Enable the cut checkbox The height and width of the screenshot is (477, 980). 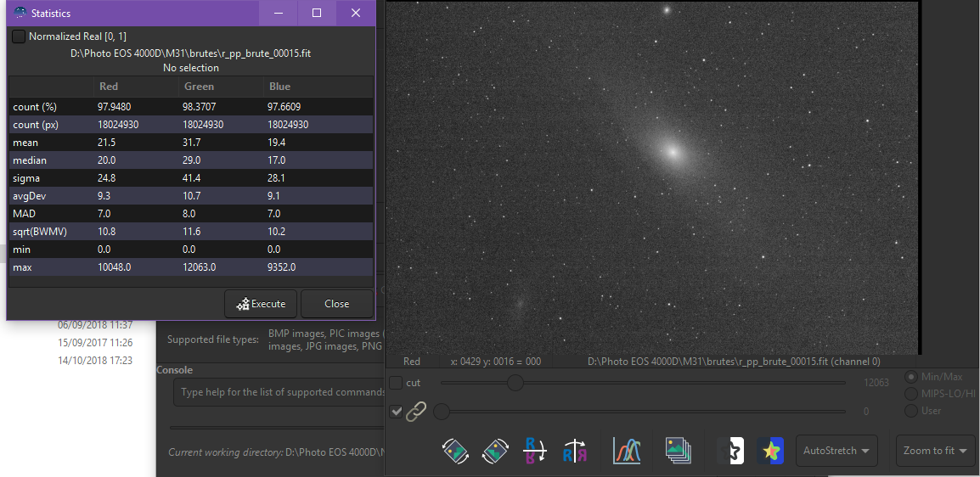coord(396,383)
